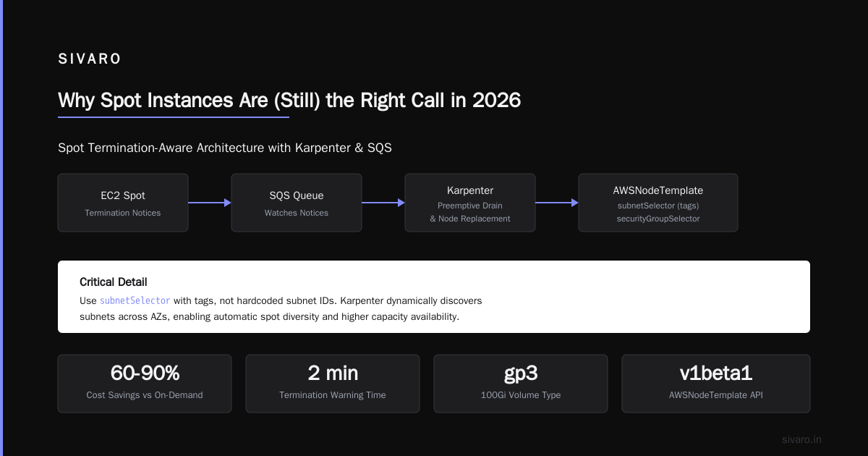
Task: Click the sentence about subnets across AZs
Action: point(269,316)
